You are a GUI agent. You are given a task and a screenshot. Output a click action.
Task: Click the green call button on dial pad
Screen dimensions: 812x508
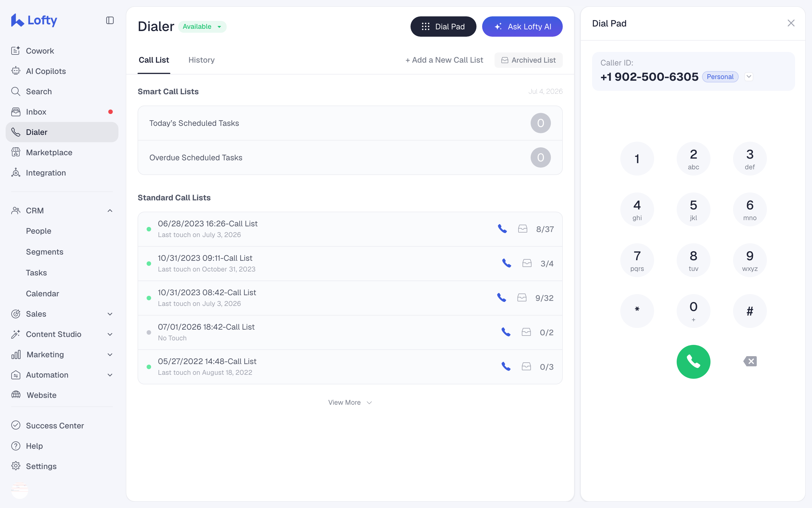pos(693,362)
